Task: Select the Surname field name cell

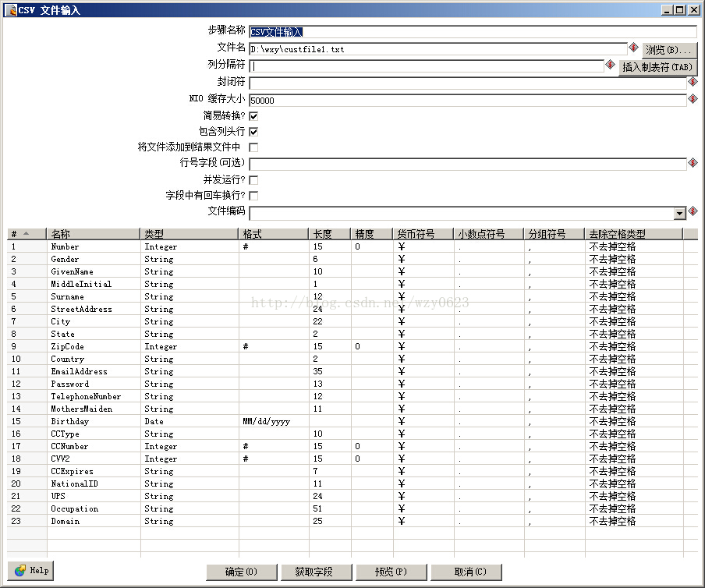Action: click(x=94, y=296)
